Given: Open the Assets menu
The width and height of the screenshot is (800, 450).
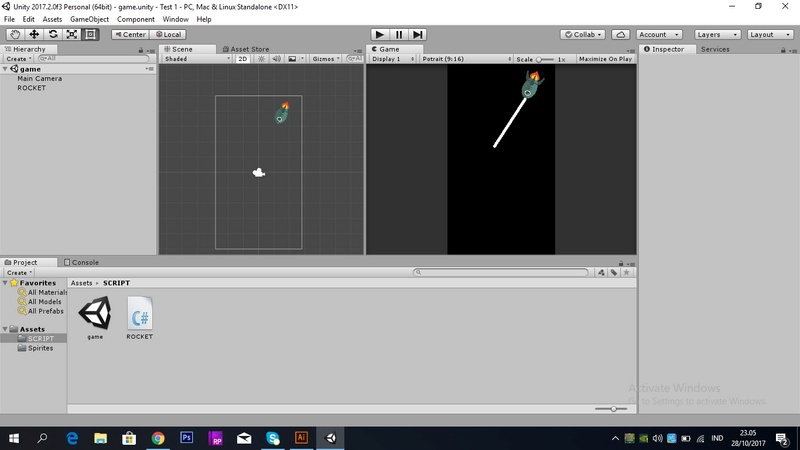Looking at the screenshot, I should [x=52, y=19].
